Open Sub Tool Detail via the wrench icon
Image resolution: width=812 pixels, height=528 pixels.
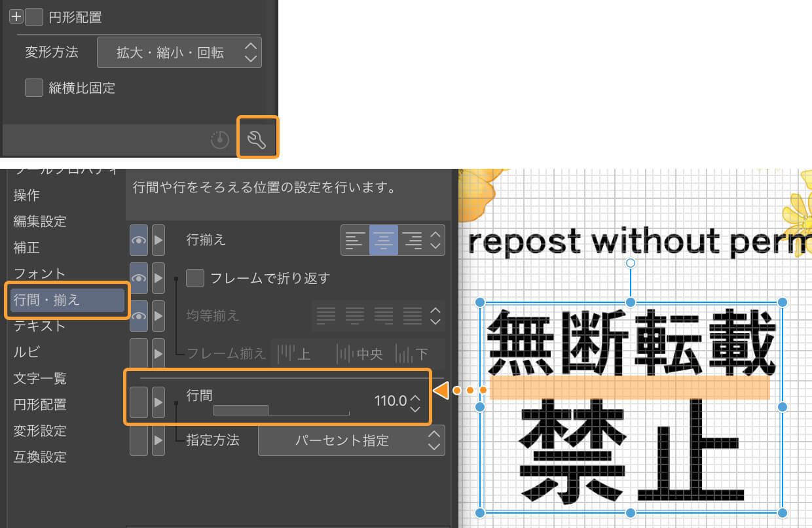coord(258,137)
